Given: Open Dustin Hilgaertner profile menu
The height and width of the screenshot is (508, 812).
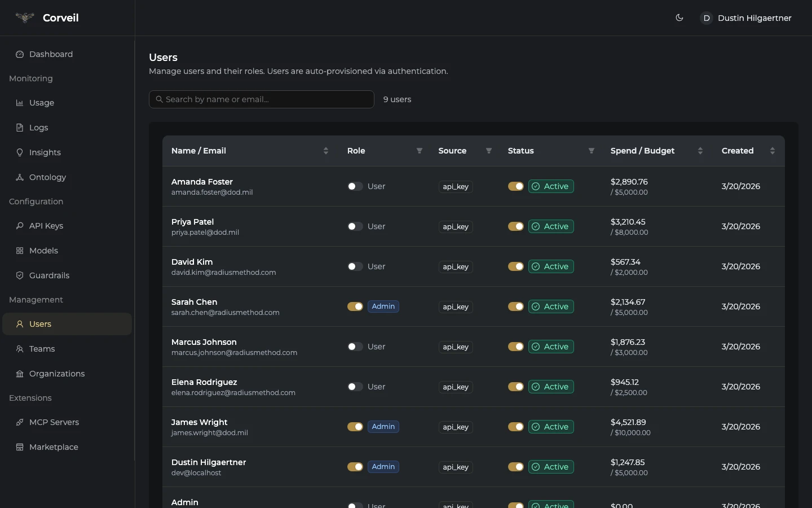Looking at the screenshot, I should (746, 18).
